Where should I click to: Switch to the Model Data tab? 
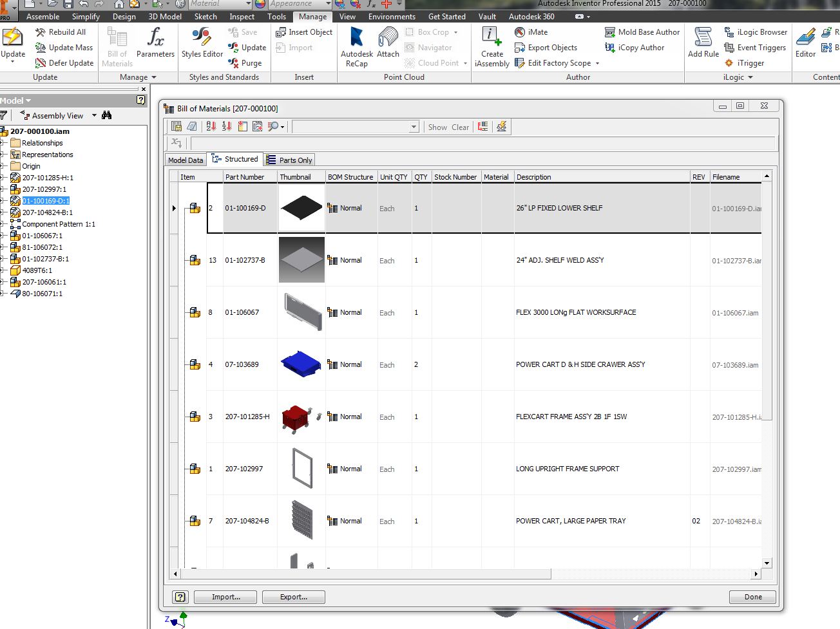[x=186, y=160]
